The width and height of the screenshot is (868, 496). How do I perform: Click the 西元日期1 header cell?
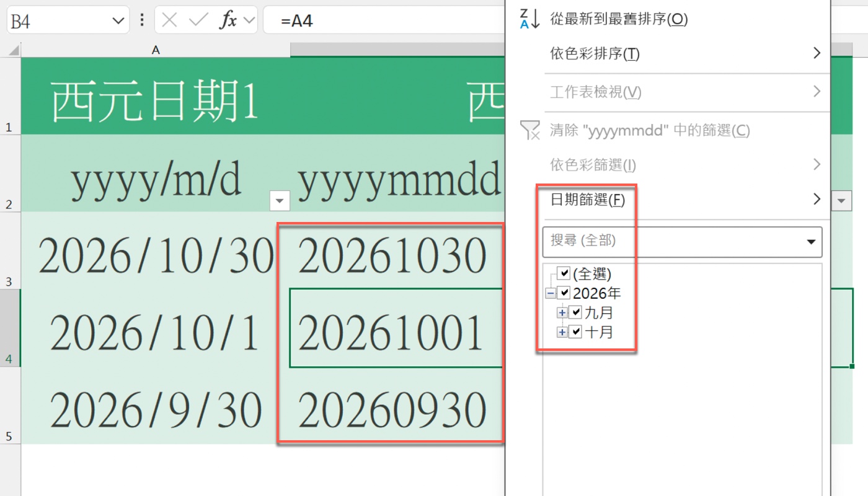[x=156, y=96]
